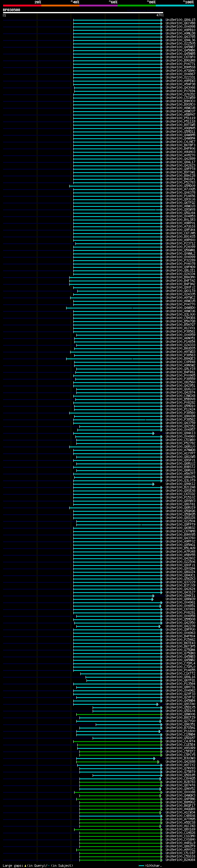
Task: Select hit label UniRef100_Q9SEX6
Action: [x=180, y=491]
